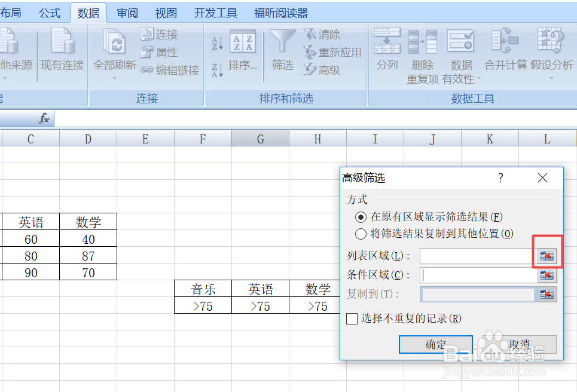Screen dimensions: 577x392
Task: Switch to the 审阅 ribbon tab
Action: (x=127, y=12)
